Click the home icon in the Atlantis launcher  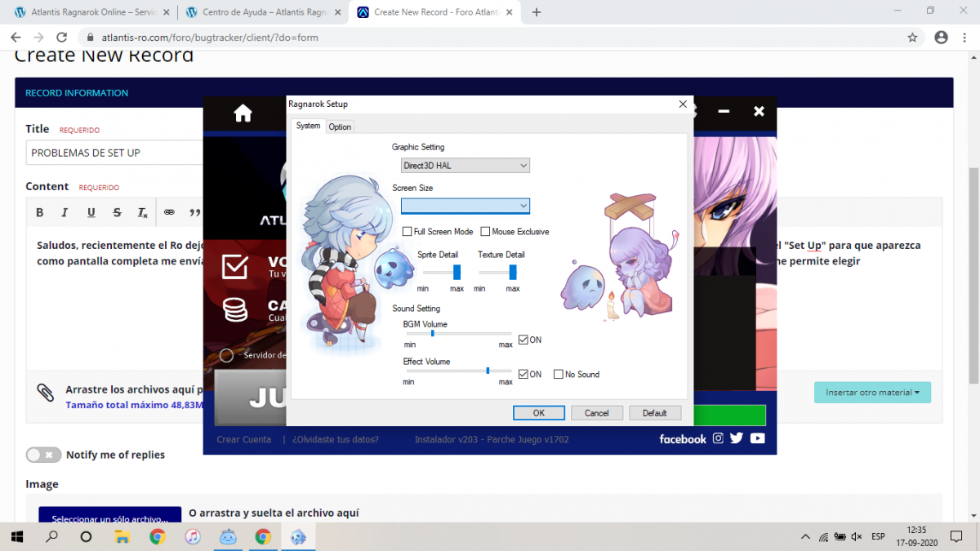point(243,113)
